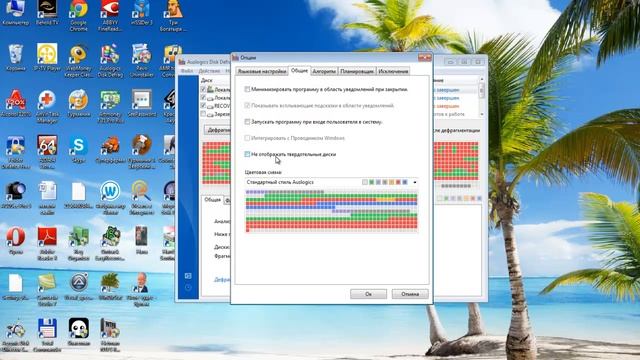The width and height of the screenshot is (640, 360).
Task: Click Дефрагментация button in Disk Defrag window
Action: (217, 130)
